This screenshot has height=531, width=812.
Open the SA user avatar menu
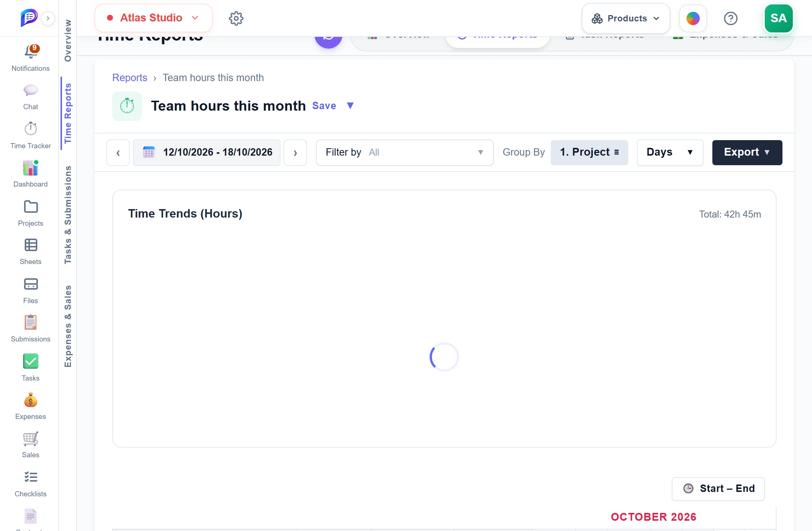[x=778, y=18]
